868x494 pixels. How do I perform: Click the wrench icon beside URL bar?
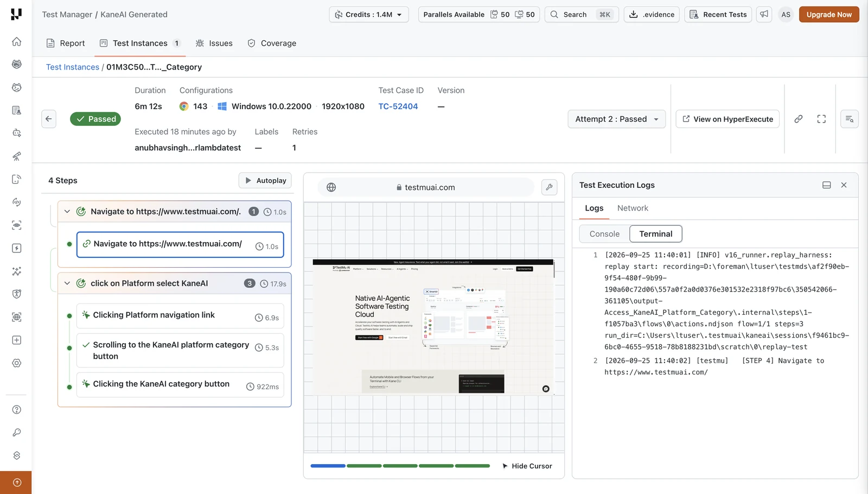(550, 187)
